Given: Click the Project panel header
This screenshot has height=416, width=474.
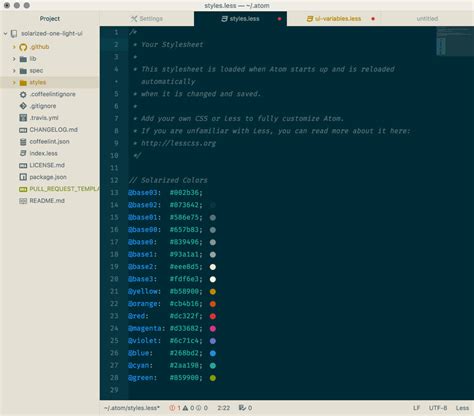Looking at the screenshot, I should [x=50, y=19].
